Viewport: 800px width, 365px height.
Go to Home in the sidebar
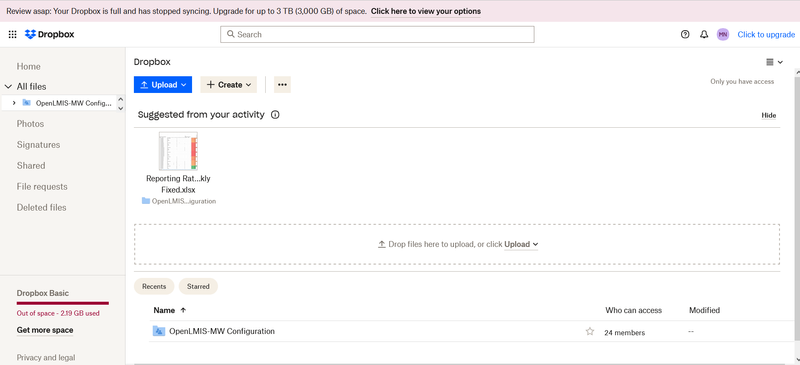click(x=29, y=66)
